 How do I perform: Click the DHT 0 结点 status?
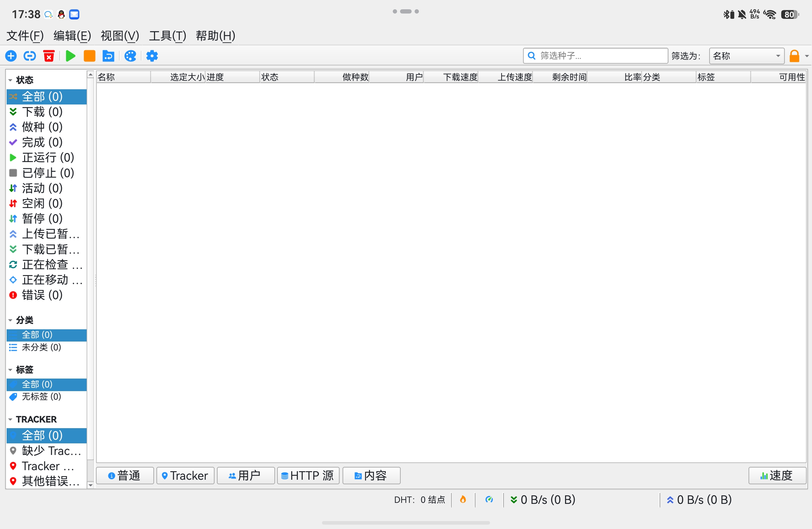click(x=420, y=500)
